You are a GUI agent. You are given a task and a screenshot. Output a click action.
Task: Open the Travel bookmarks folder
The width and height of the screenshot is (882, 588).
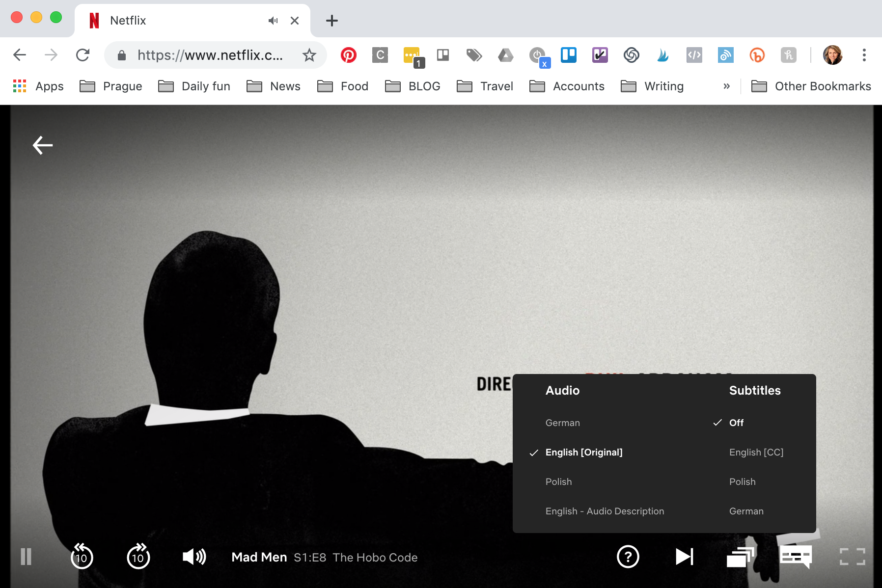click(485, 86)
